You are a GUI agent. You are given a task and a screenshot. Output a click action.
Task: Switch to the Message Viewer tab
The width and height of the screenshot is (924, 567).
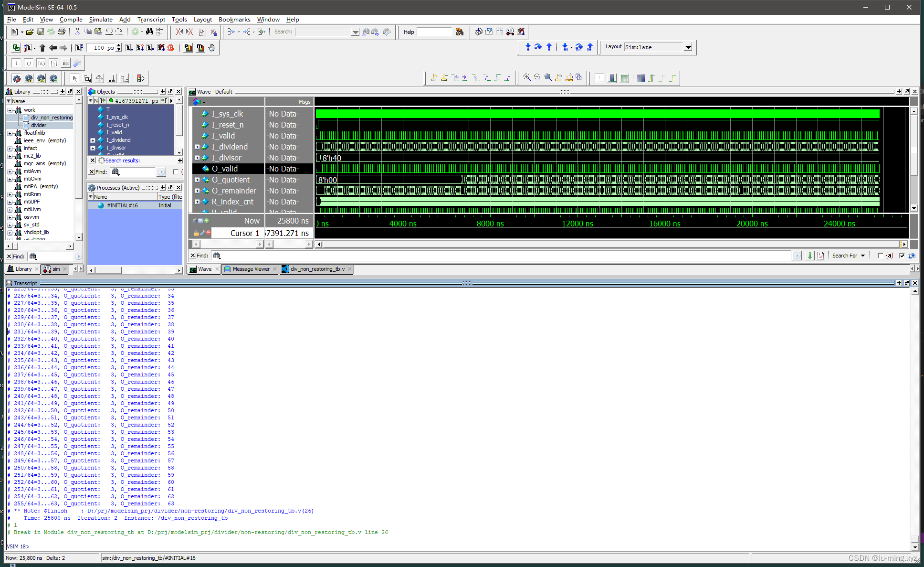tap(251, 269)
